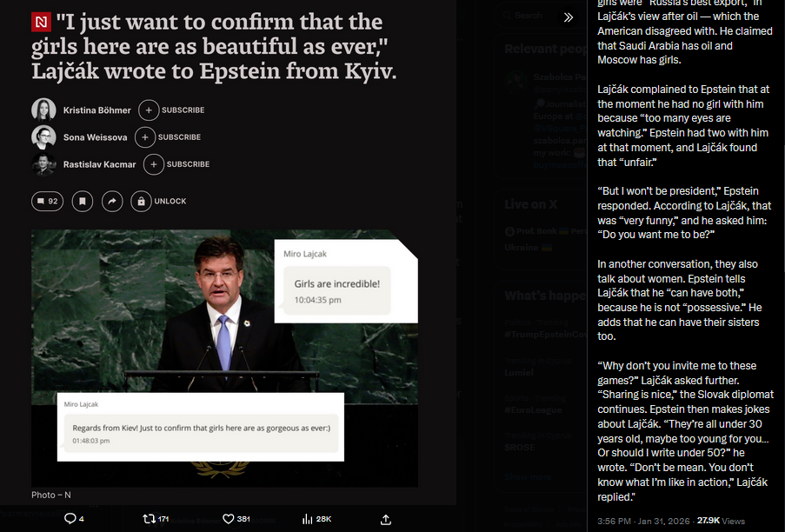Share the article with arrow icon
The image size is (785, 532).
112,201
